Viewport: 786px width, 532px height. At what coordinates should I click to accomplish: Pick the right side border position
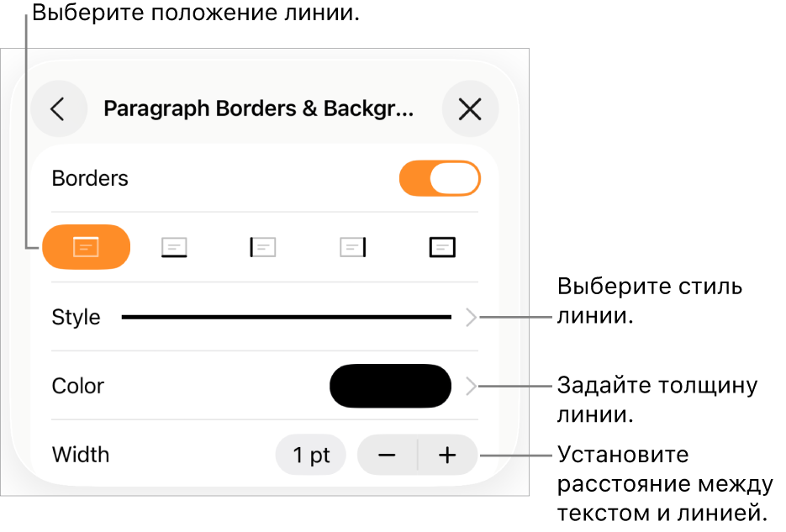pos(353,247)
